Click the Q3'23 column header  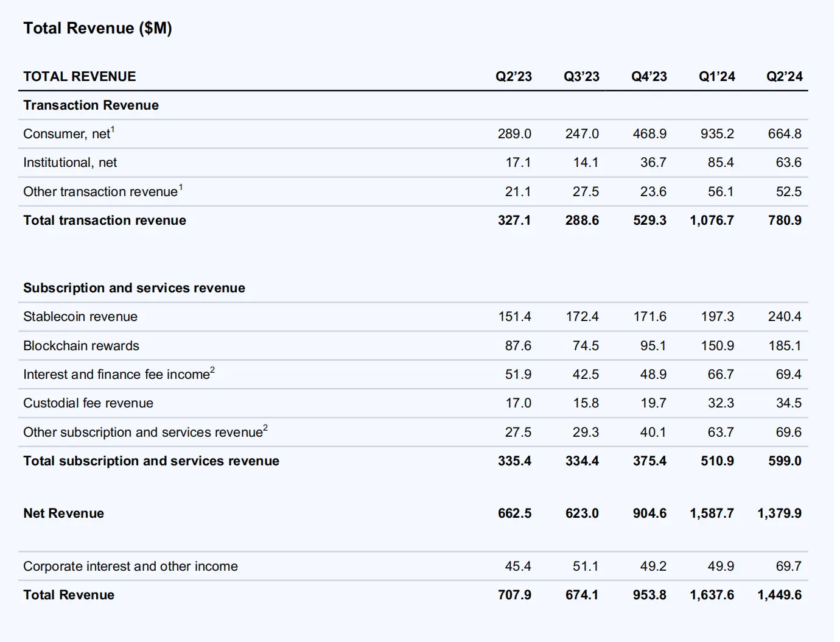coord(581,76)
